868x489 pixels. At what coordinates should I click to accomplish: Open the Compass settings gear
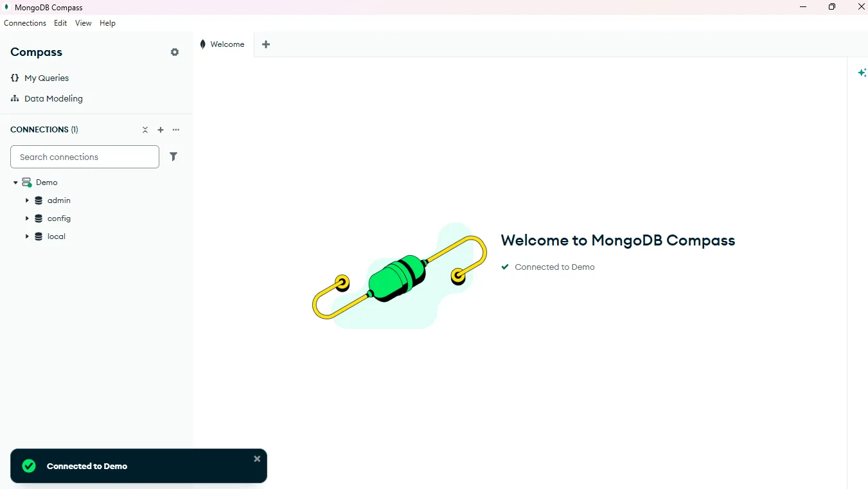174,52
